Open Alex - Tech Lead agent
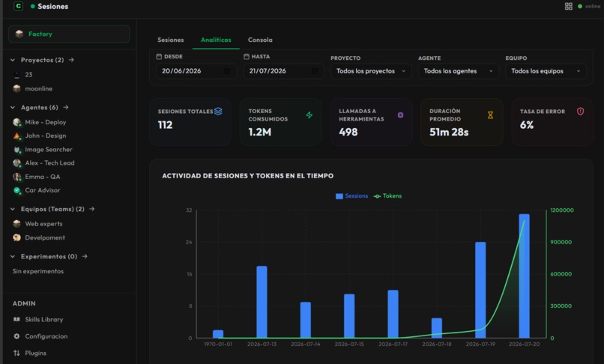 [49, 163]
